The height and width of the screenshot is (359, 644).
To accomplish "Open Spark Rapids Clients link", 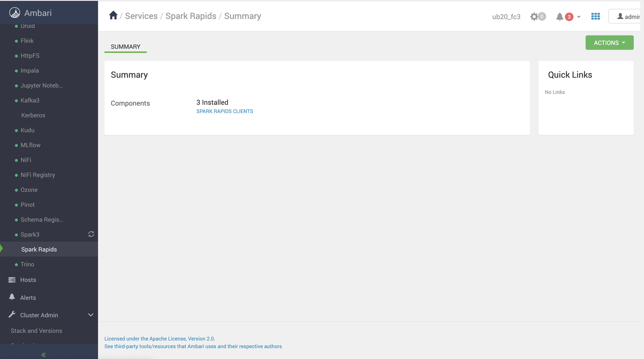I will tap(224, 111).
